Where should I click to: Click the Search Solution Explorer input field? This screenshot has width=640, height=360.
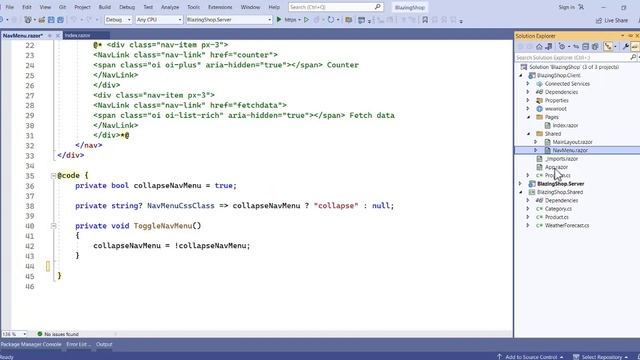click(572, 58)
